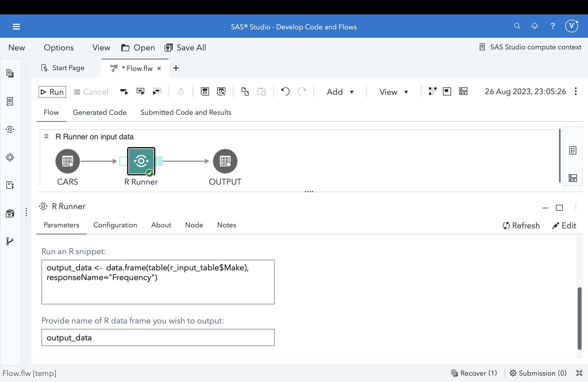This screenshot has height=382, width=588.
Task: Switch to Generated Code tab
Action: click(100, 112)
